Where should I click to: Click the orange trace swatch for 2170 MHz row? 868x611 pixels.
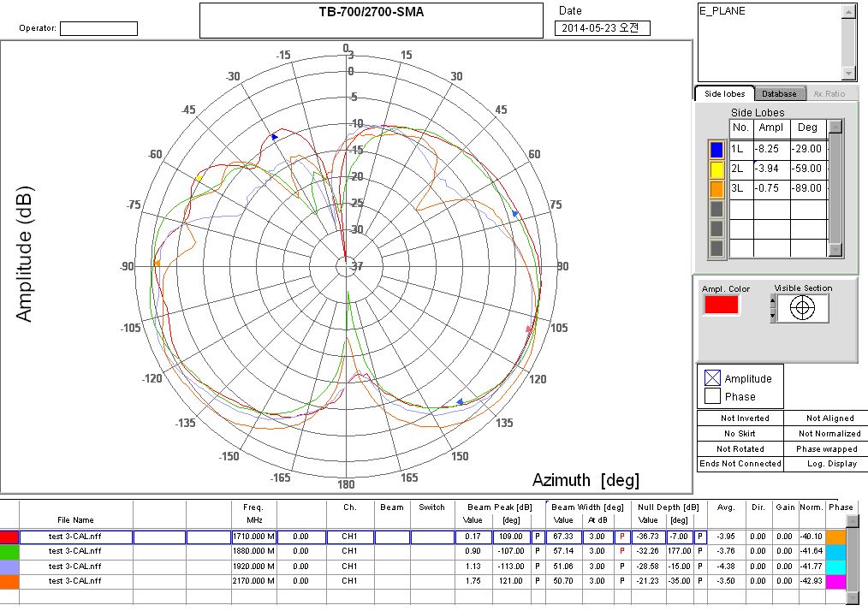tap(9, 581)
